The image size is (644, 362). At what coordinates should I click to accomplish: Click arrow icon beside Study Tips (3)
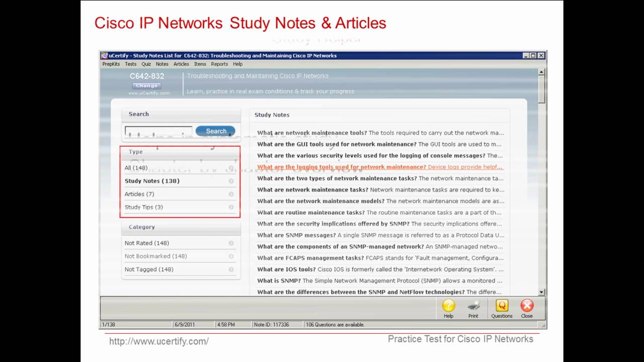[x=231, y=207]
